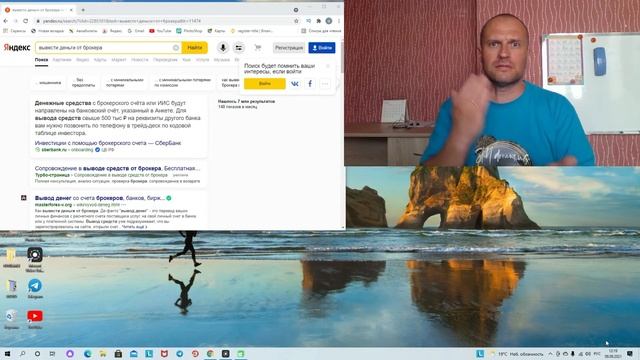640x360 pixels.
Task: Open Chrome three-dot menu
Action: 339,21
